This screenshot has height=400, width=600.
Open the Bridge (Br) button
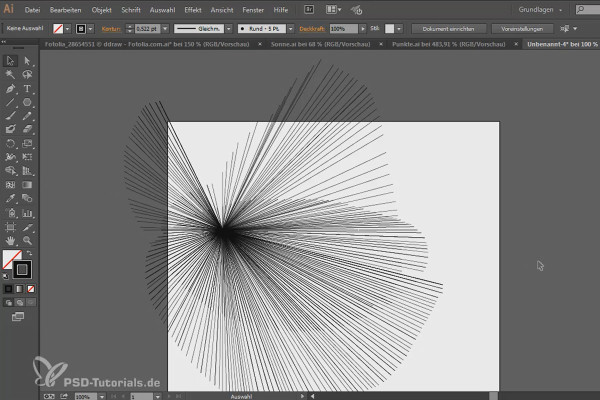pos(309,10)
